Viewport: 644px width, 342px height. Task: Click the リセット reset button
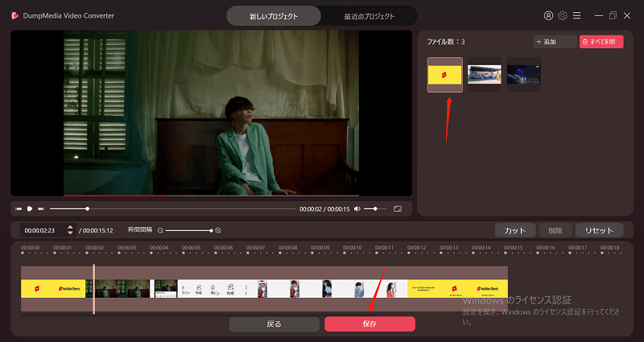[599, 231]
